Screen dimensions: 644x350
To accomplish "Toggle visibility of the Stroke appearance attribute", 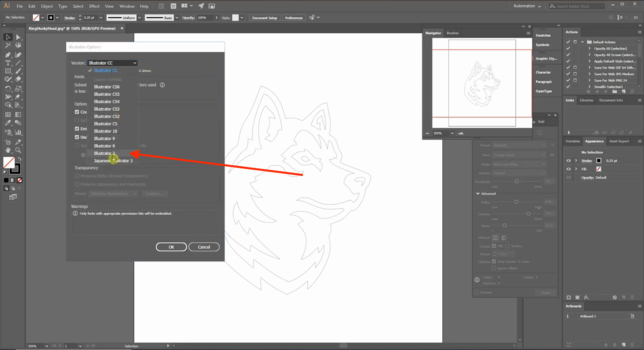I will tap(568, 160).
